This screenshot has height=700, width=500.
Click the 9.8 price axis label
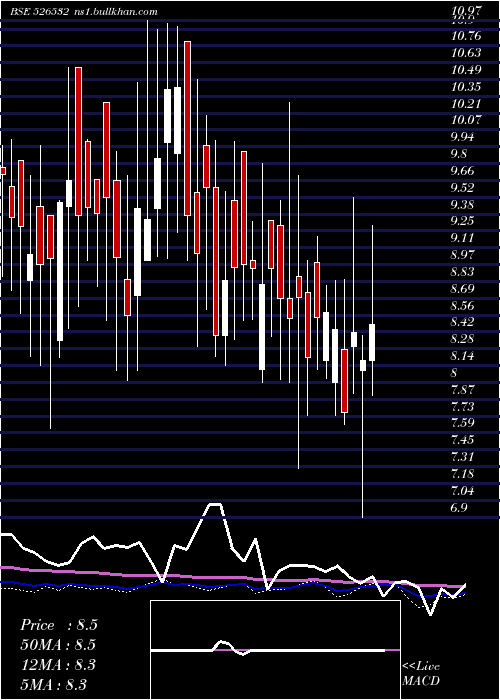(x=459, y=154)
